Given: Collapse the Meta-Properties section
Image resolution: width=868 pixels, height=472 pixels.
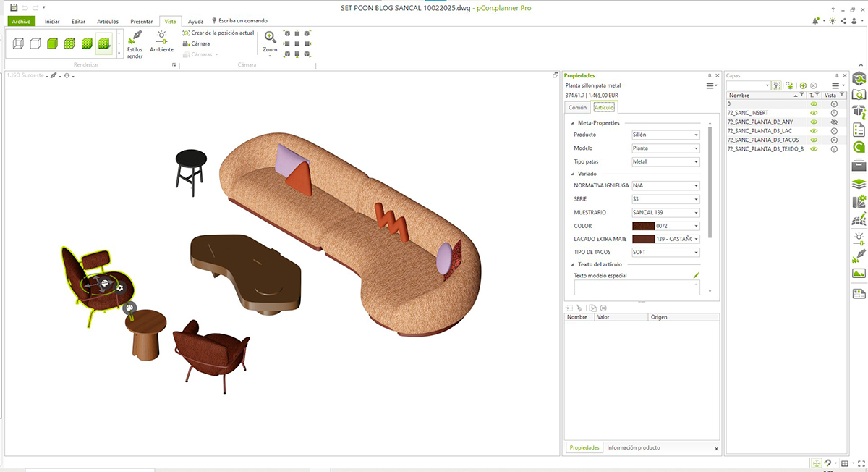Looking at the screenshot, I should pyautogui.click(x=572, y=123).
